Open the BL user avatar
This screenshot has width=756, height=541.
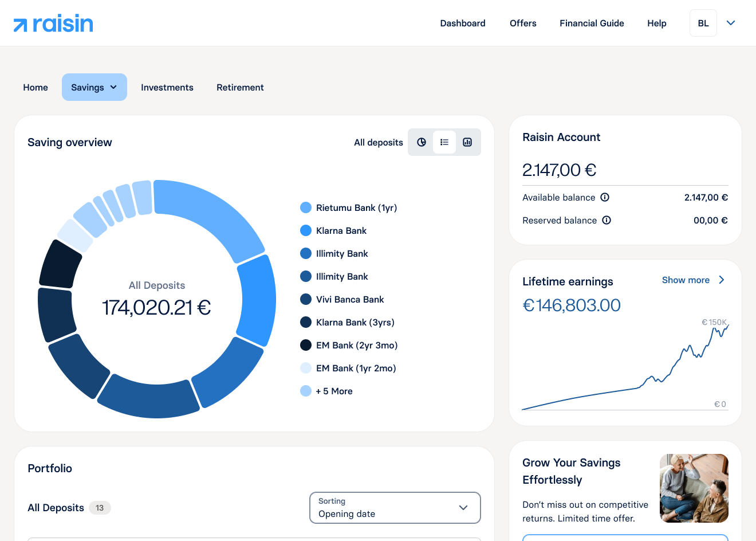703,23
